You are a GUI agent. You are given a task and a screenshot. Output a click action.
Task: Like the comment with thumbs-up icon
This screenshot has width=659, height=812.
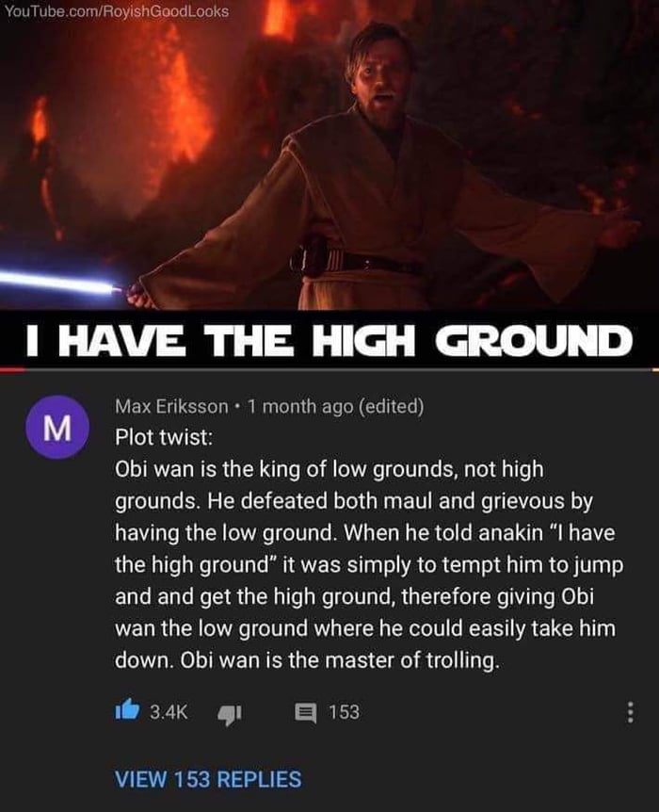point(127,710)
